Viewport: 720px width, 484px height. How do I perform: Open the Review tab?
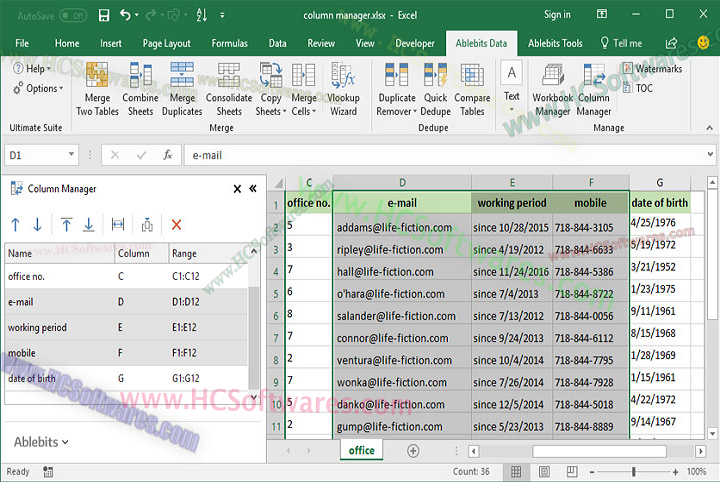click(x=321, y=44)
